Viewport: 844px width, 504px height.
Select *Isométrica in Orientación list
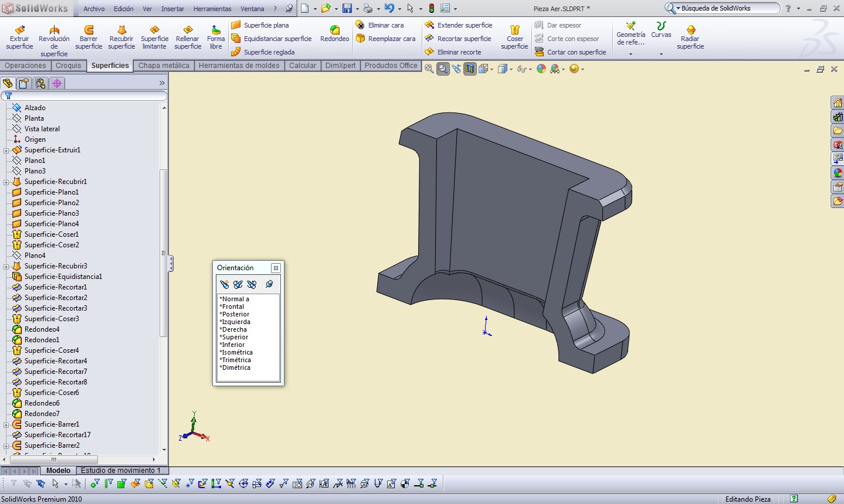(x=236, y=352)
